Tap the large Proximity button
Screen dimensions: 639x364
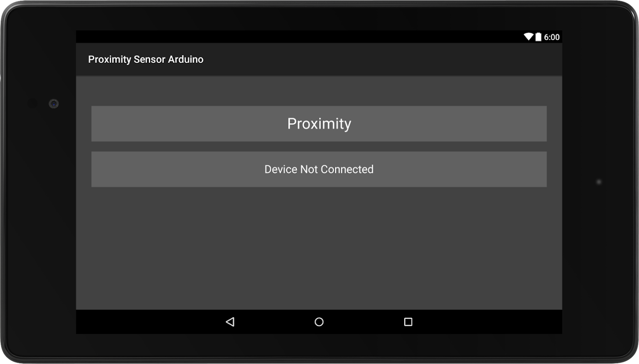click(319, 124)
